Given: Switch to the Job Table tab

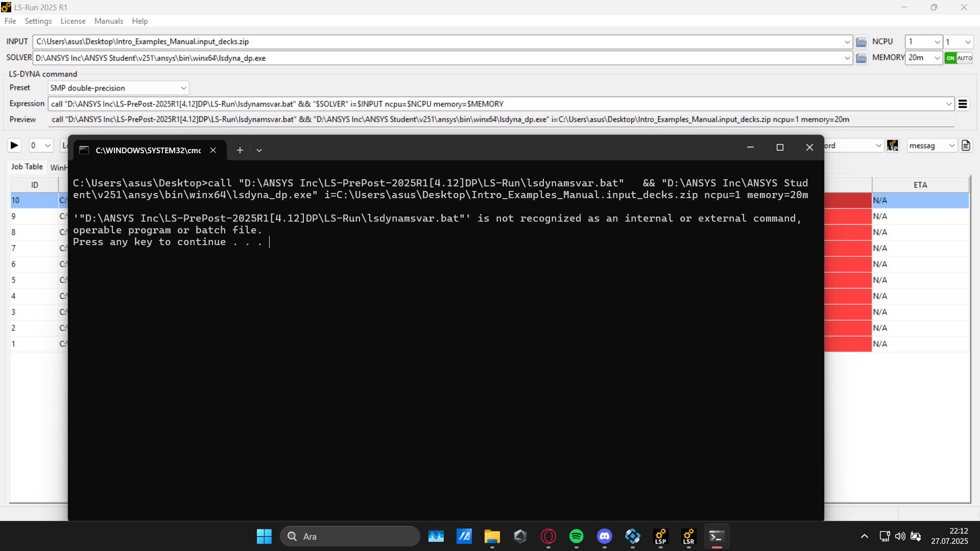Looking at the screenshot, I should tap(27, 167).
